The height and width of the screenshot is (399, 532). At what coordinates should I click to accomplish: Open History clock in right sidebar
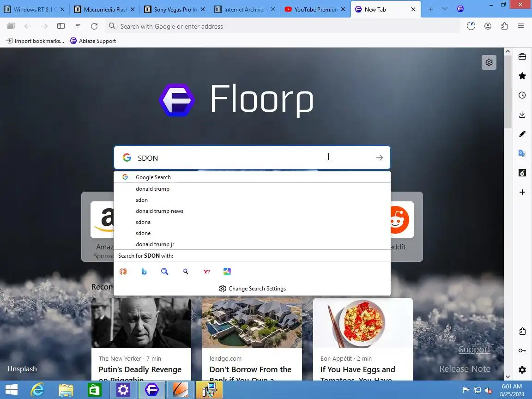(x=522, y=95)
